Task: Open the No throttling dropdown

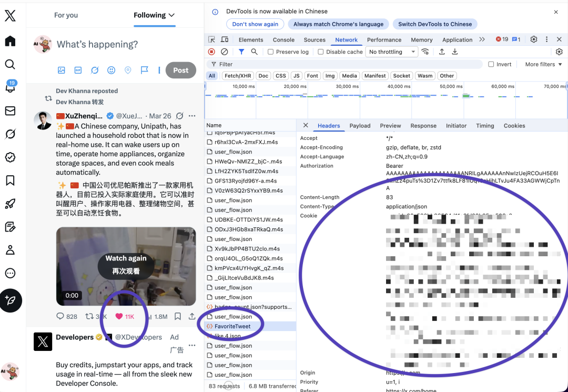Action: (x=392, y=52)
